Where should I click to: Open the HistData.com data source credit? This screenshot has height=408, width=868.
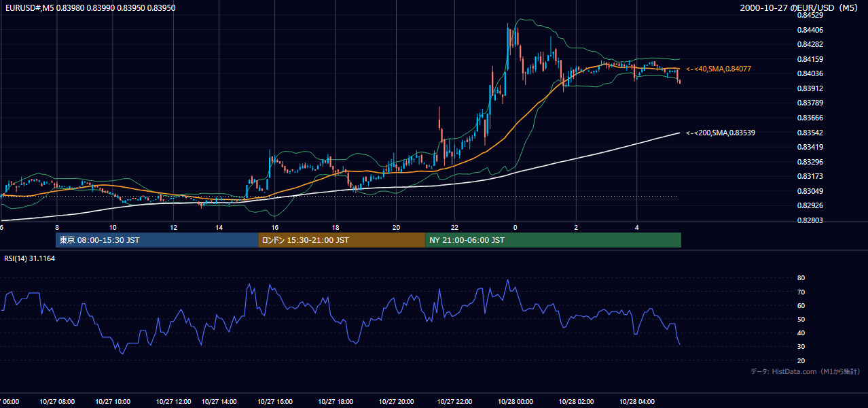(806, 371)
